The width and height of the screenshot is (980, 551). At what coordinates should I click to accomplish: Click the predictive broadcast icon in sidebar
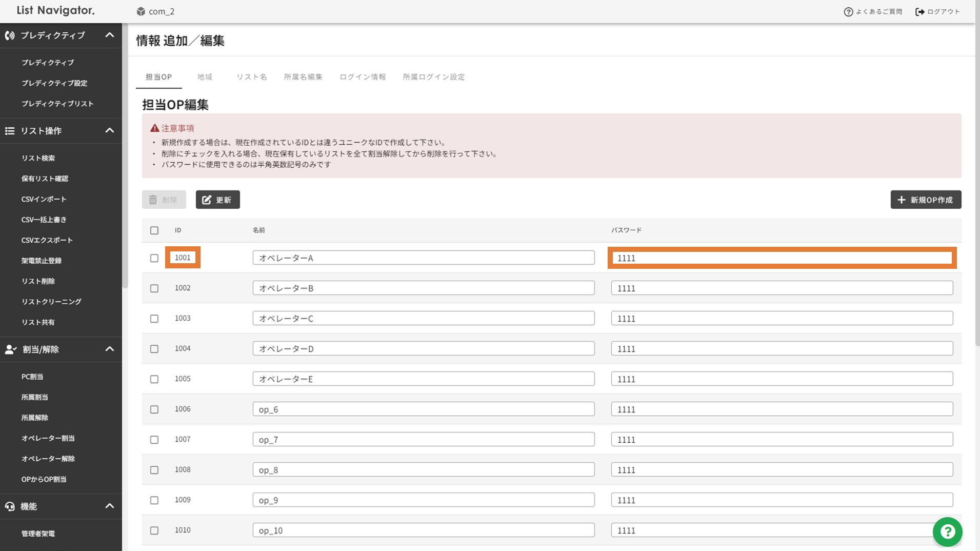pos(10,35)
